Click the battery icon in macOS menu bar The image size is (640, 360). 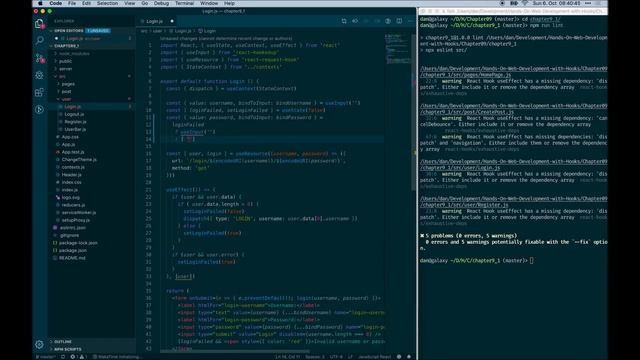click(514, 3)
